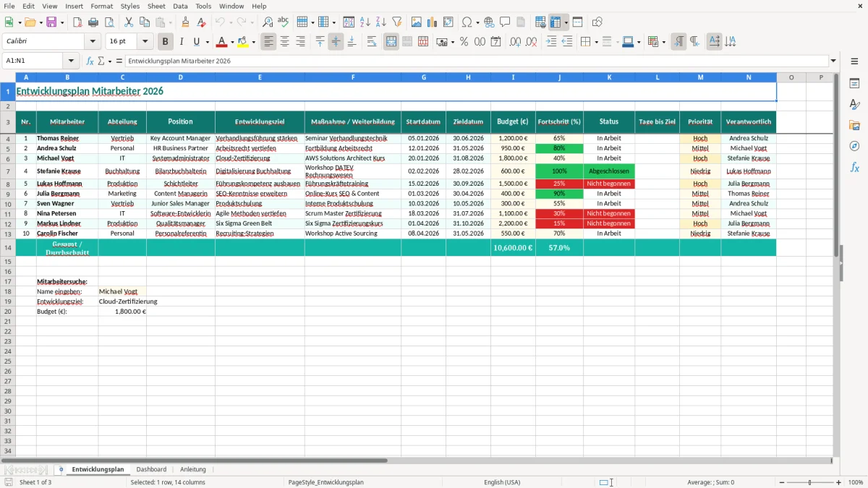Toggle Underline formatting

[x=196, y=42]
